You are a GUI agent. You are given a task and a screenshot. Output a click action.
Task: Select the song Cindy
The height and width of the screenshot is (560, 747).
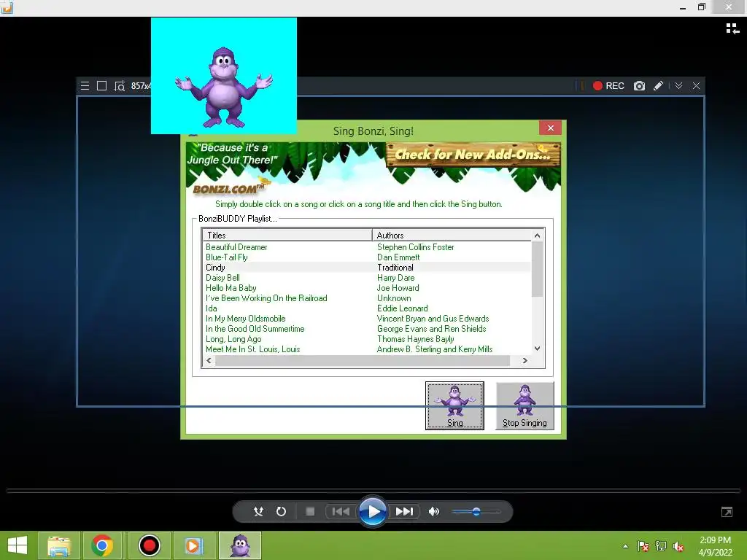click(x=215, y=268)
